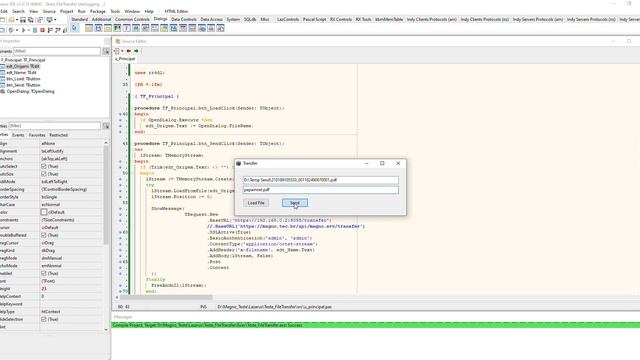This screenshot has width=640, height=360.
Task: Toggle the AutoSize property checkbox
Action: pyautogui.click(x=44, y=174)
